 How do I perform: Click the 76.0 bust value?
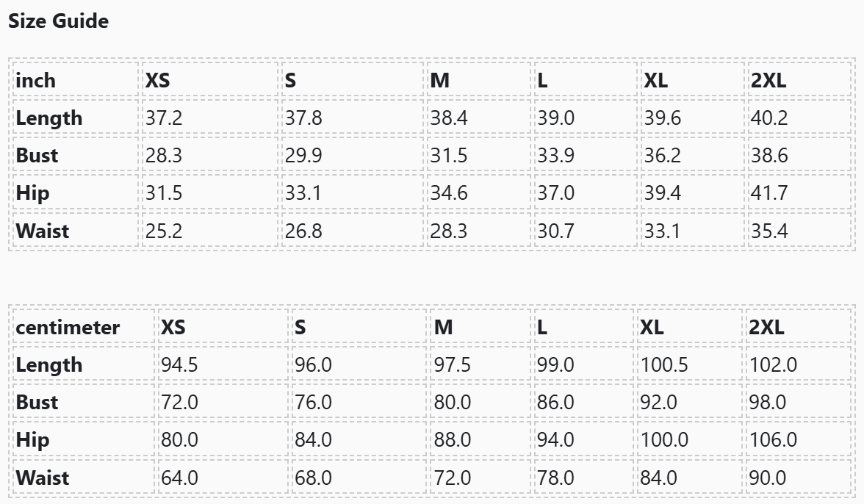click(313, 402)
